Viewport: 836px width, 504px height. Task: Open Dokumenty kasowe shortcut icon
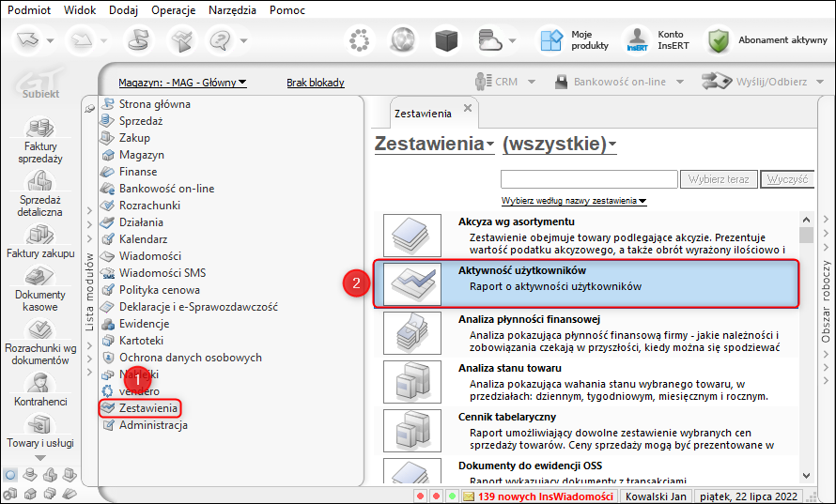click(40, 276)
